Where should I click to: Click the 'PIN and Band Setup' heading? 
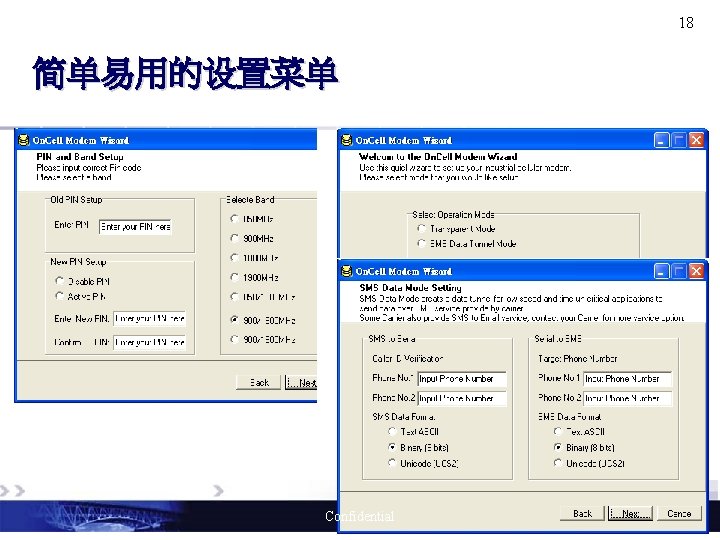80,157
